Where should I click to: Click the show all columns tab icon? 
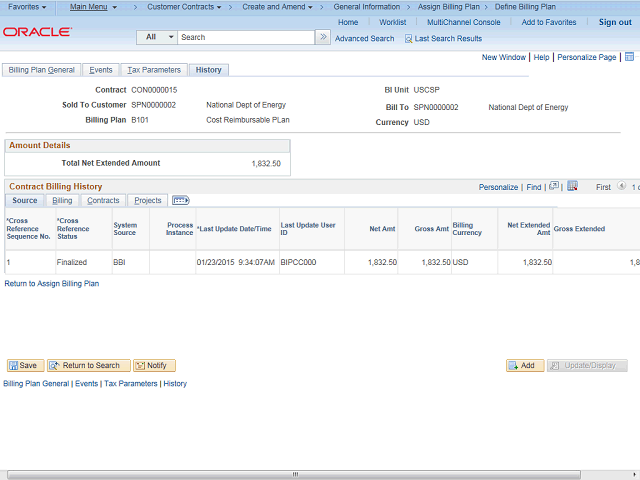pyautogui.click(x=180, y=200)
